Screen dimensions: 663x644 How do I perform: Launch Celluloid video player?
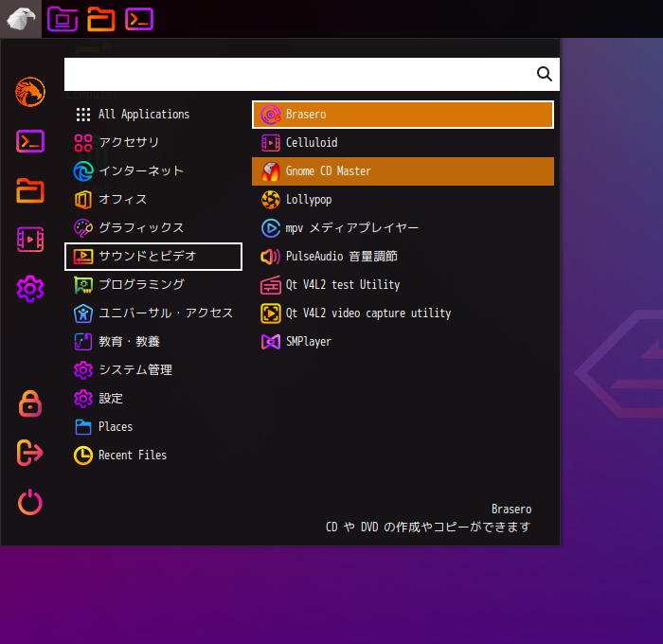point(403,142)
